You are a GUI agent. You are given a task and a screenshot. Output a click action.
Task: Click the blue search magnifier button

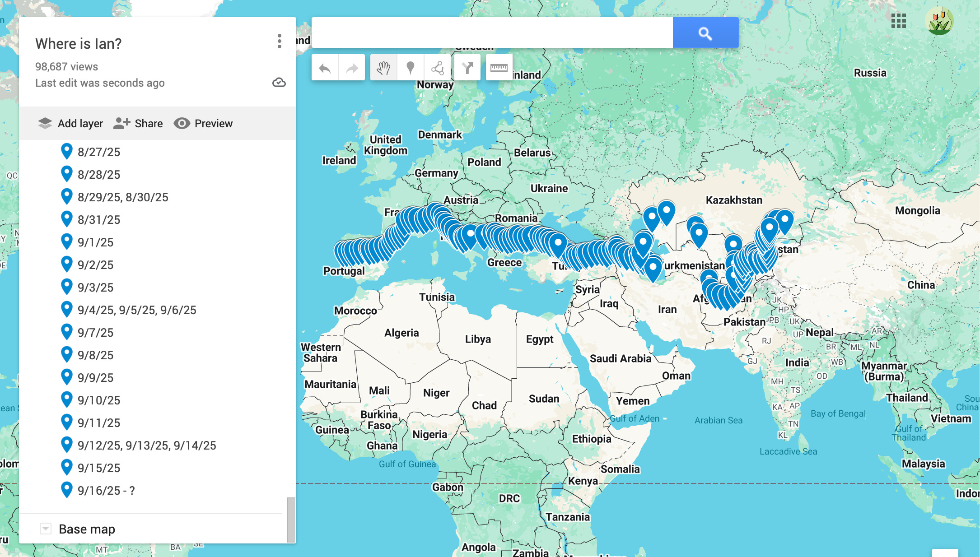click(705, 33)
